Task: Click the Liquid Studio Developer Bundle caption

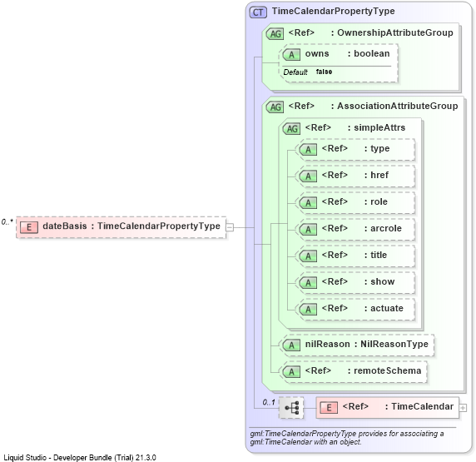Action: [80, 458]
